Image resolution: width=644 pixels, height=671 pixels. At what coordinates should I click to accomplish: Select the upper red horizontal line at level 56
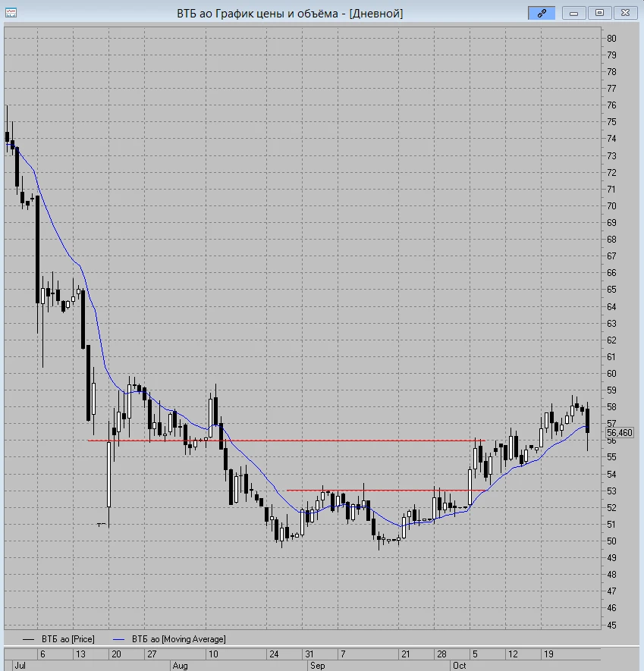(x=286, y=441)
